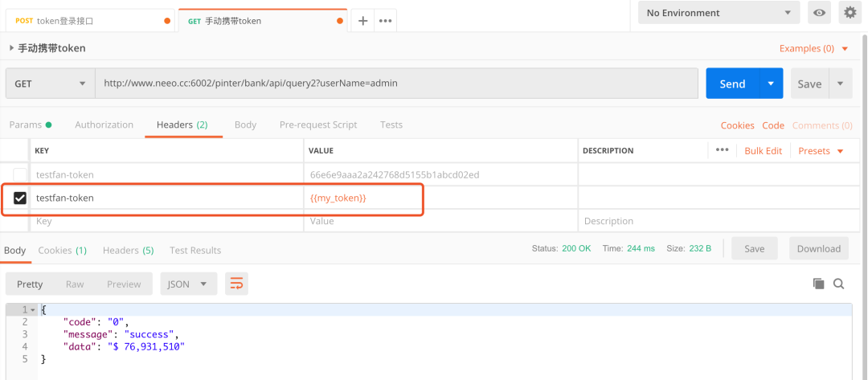Open the Cookies link
868x380 pixels.
(737, 125)
